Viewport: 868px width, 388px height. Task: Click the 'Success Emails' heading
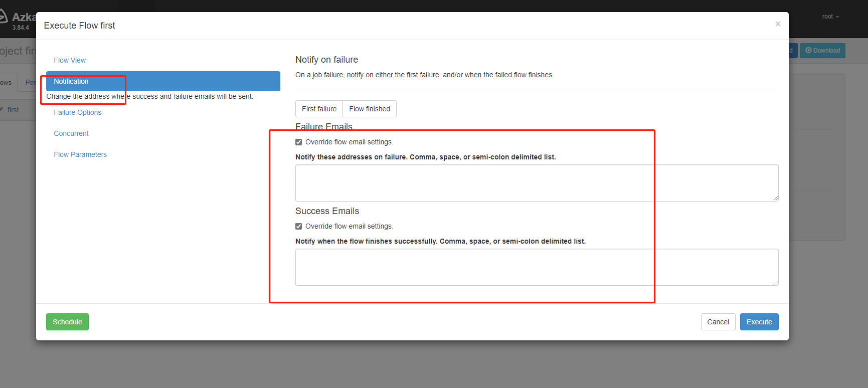click(327, 211)
